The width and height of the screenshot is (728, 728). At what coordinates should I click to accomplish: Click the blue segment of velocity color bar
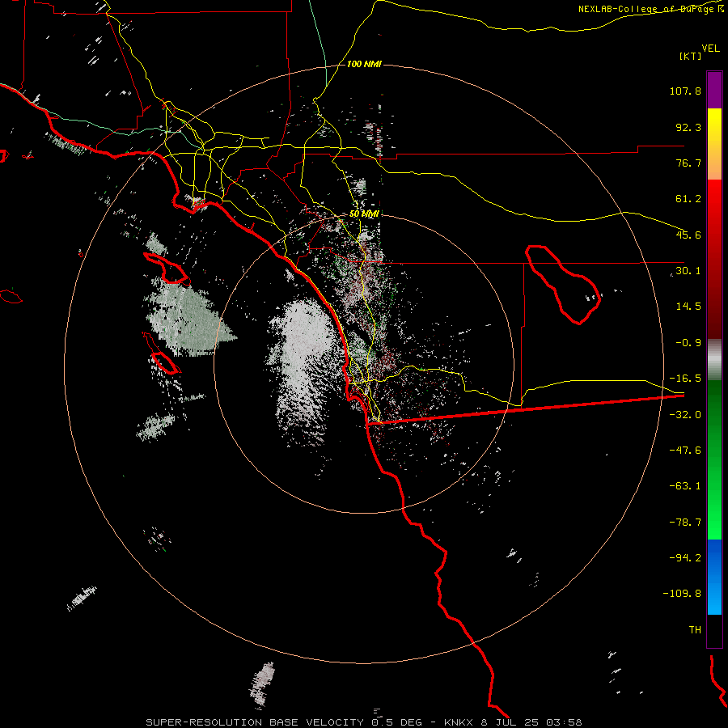tap(714, 577)
